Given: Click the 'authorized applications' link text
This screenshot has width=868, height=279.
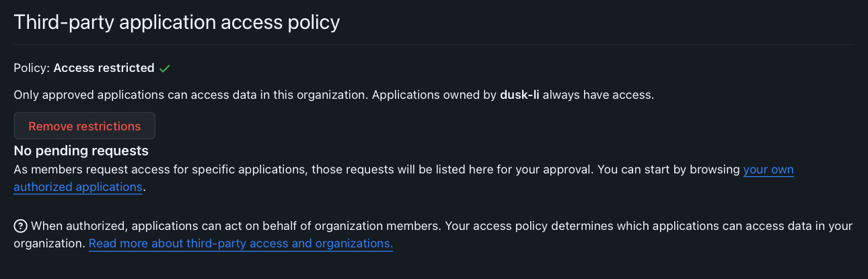Looking at the screenshot, I should [x=78, y=187].
